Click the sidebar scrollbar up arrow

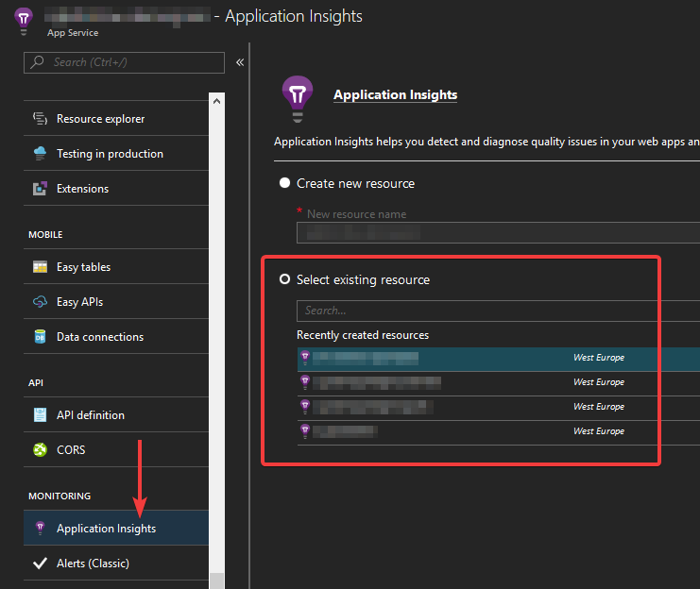(216, 101)
